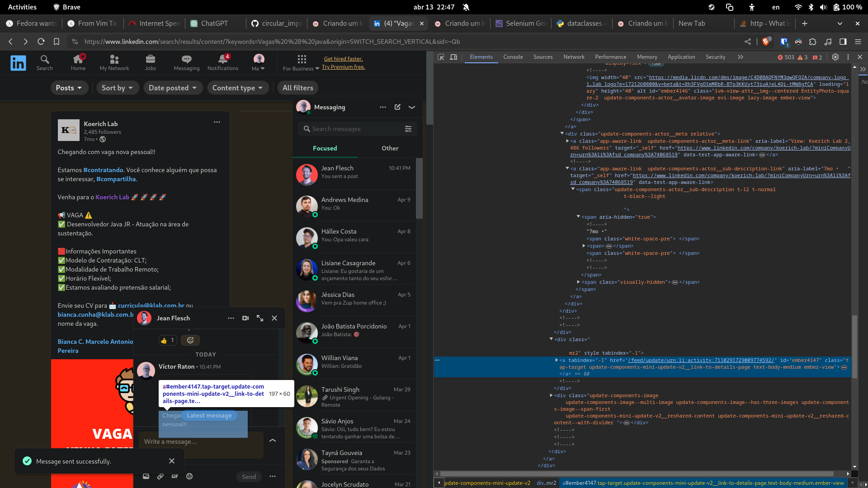
Task: Open DevTools Application tab
Action: [681, 57]
